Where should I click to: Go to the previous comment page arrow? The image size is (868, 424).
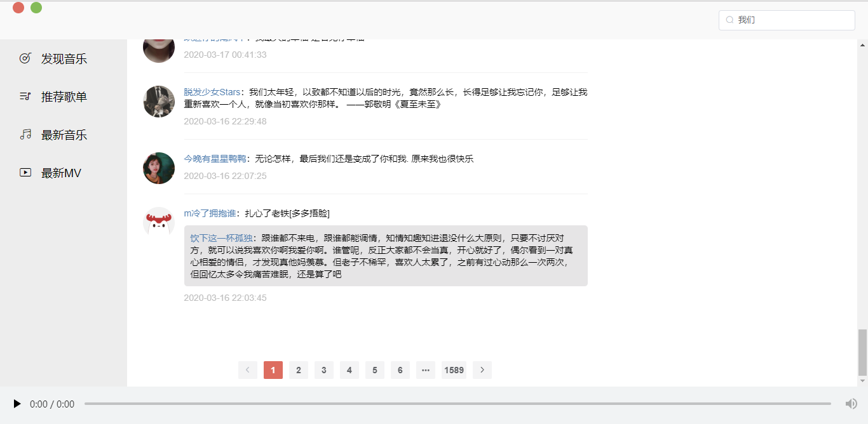point(248,370)
